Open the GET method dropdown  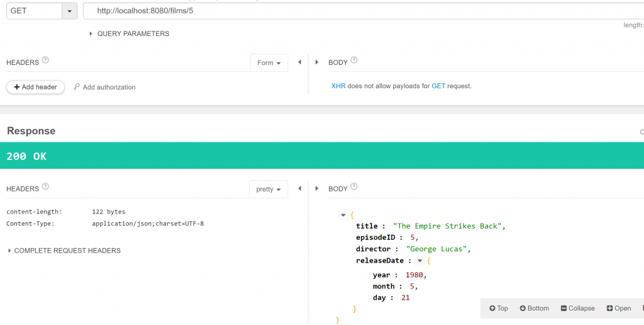click(69, 11)
